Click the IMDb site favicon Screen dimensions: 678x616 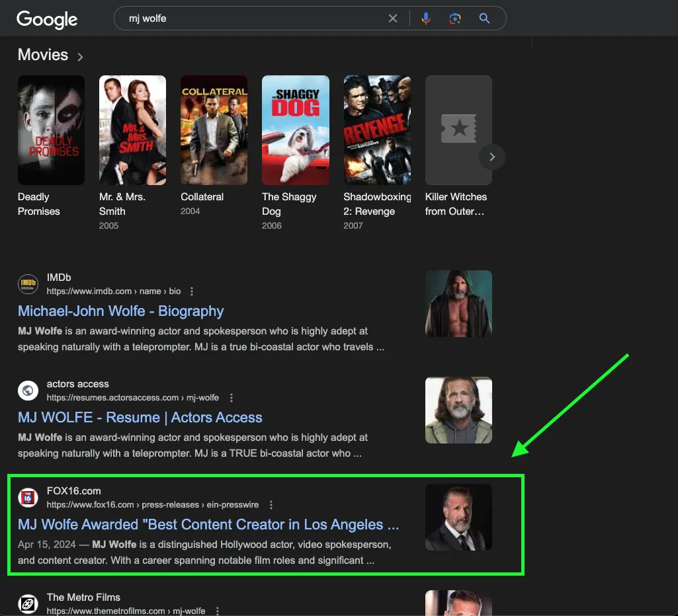(28, 284)
